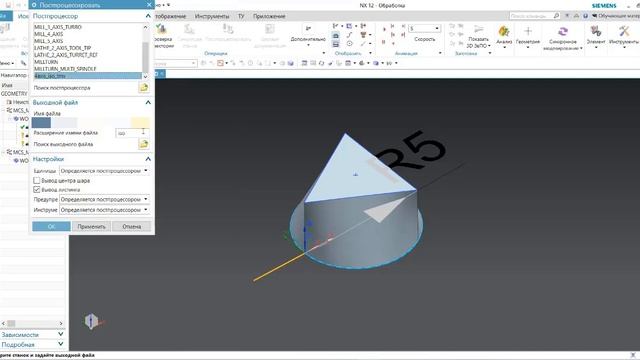This screenshot has width=640, height=360.
Task: Open the Geometry plus icon
Action: (528, 31)
